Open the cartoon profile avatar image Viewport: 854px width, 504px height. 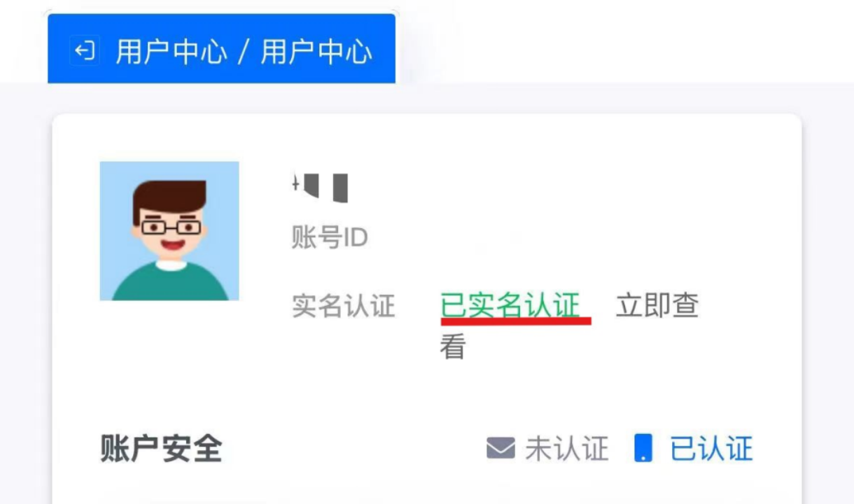coord(169,231)
